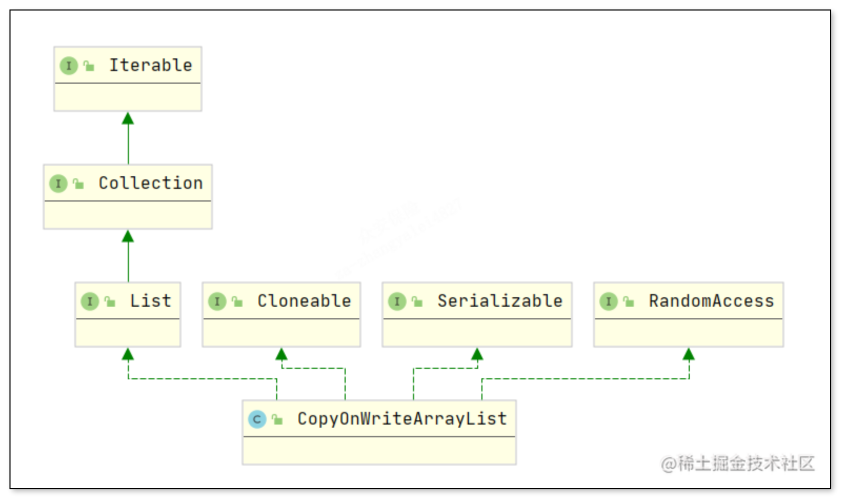The width and height of the screenshot is (846, 504).
Task: Click the arrowhead pointing into RandomAccess
Action: point(689,354)
